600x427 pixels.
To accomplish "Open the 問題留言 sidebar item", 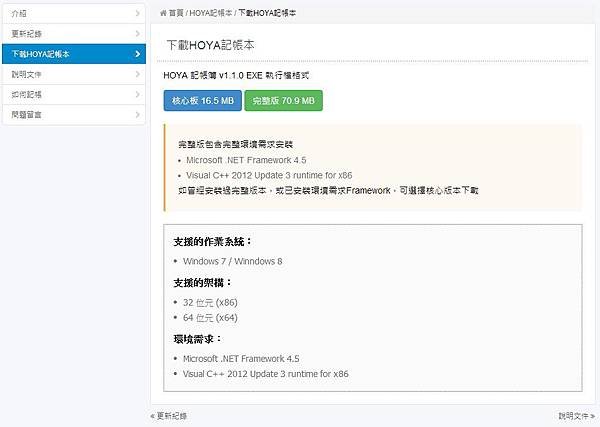I will 74,114.
